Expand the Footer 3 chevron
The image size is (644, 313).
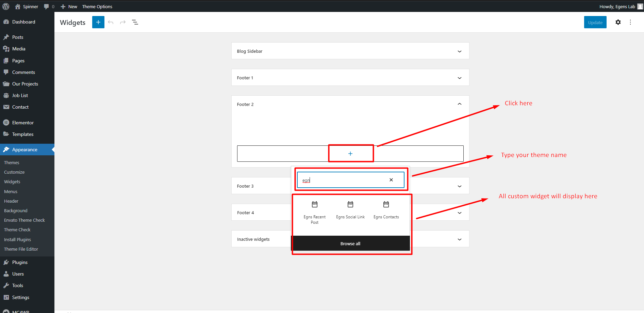460,186
